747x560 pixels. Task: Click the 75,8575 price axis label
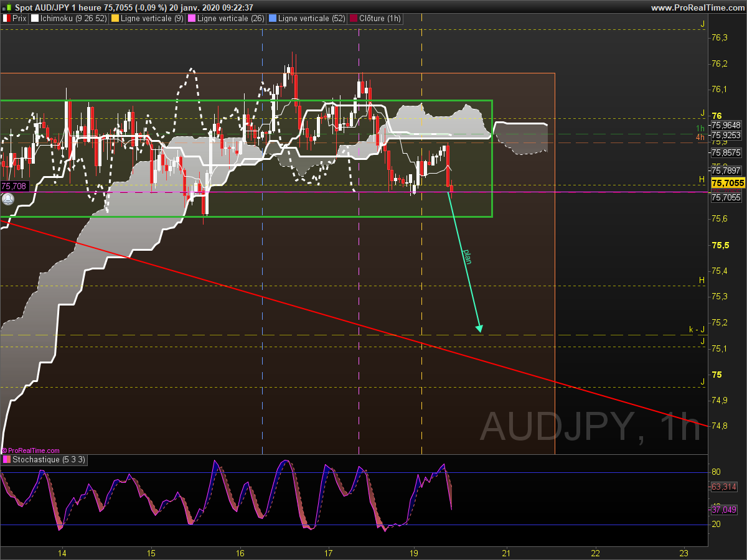point(726,152)
